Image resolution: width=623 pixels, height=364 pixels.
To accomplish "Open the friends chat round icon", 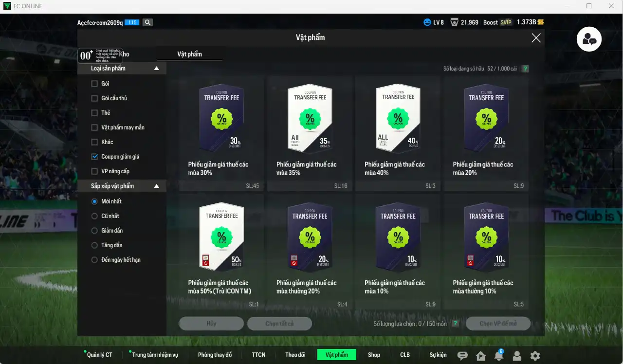I will [589, 39].
